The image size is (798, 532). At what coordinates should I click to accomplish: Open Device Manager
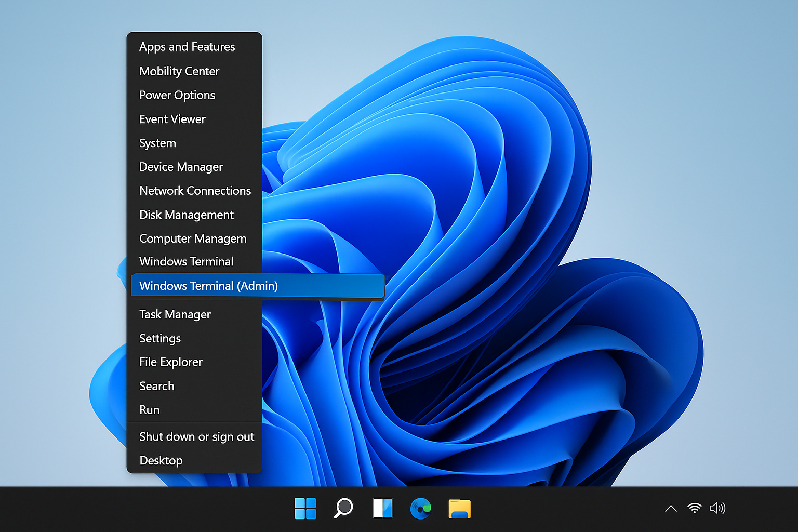coord(181,167)
